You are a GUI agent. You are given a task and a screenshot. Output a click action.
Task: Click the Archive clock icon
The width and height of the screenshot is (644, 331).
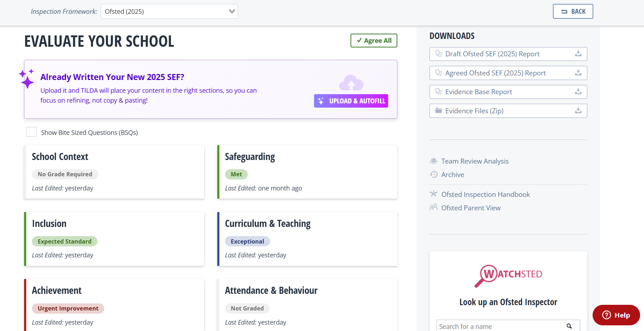point(434,175)
